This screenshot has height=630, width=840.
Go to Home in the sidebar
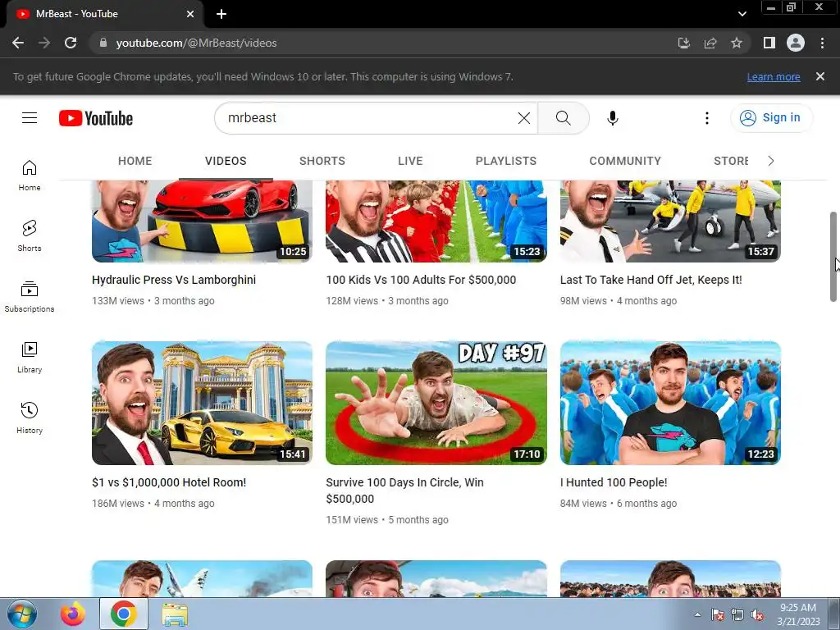30,176
